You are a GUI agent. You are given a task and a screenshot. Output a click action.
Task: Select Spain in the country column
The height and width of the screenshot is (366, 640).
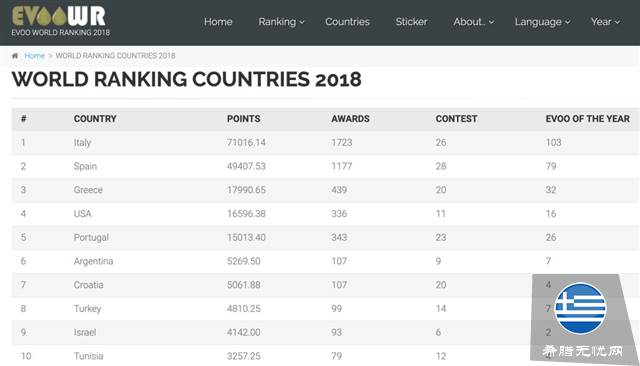(85, 166)
